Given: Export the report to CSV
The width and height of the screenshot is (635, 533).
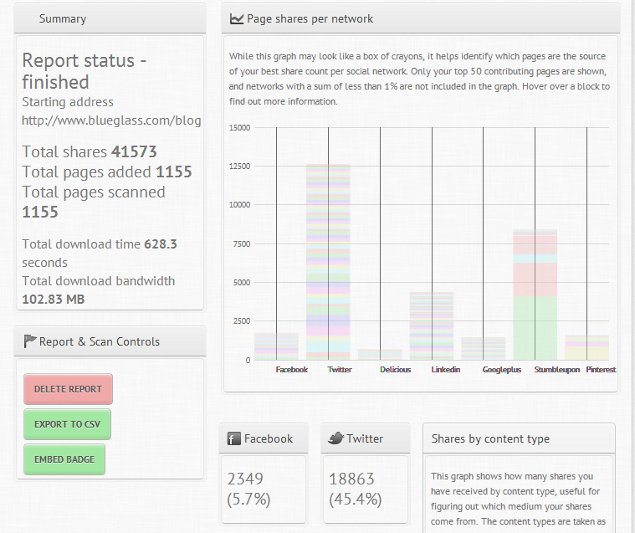Looking at the screenshot, I should pyautogui.click(x=67, y=424).
